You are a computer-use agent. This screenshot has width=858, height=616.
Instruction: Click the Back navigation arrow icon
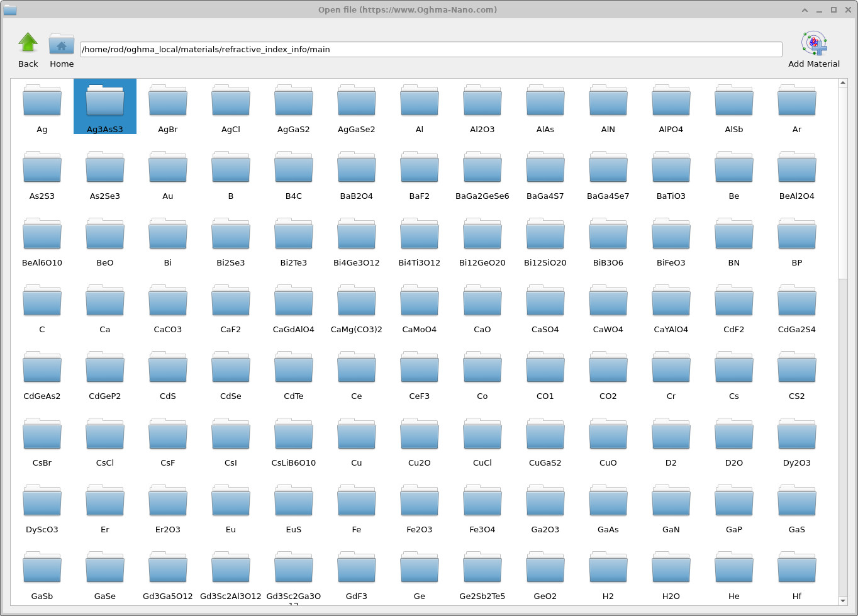click(28, 41)
